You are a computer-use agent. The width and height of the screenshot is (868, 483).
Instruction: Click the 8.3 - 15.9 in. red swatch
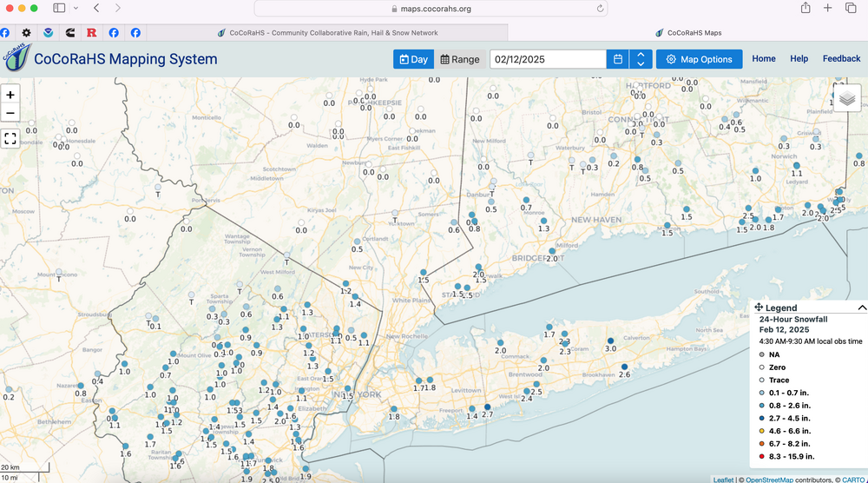click(x=762, y=456)
